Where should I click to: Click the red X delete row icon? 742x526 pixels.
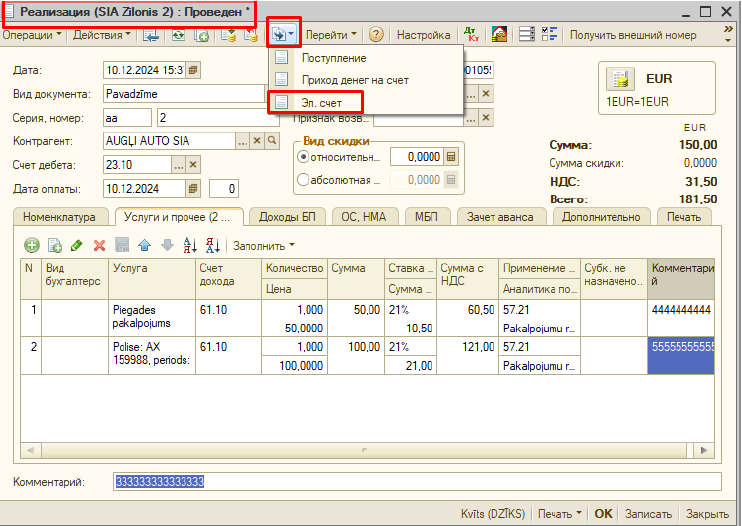click(99, 245)
